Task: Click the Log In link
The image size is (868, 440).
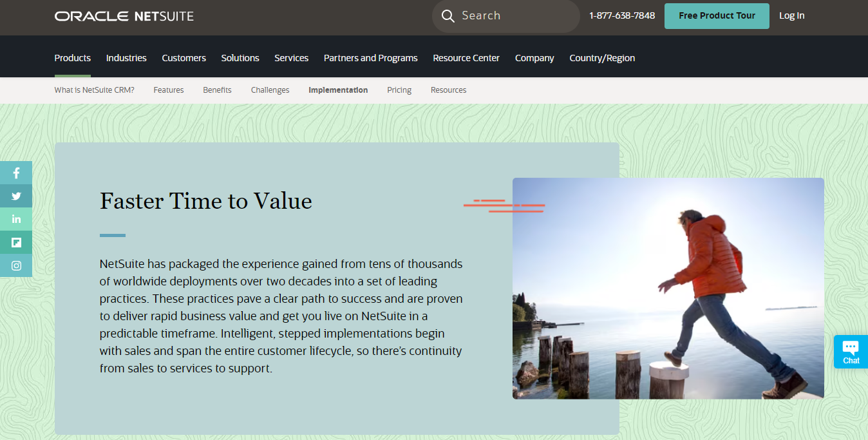Action: pyautogui.click(x=791, y=16)
